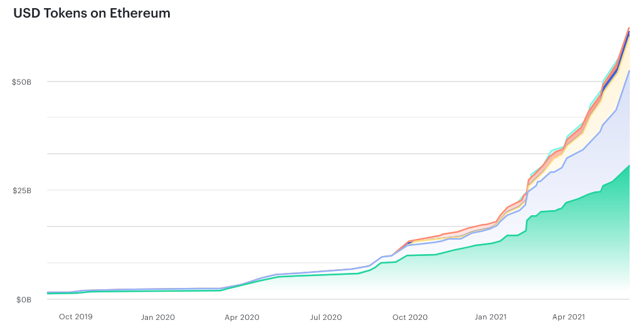The width and height of the screenshot is (644, 335).
Task: Select the Apr 2020 x-axis label
Action: pyautogui.click(x=241, y=317)
